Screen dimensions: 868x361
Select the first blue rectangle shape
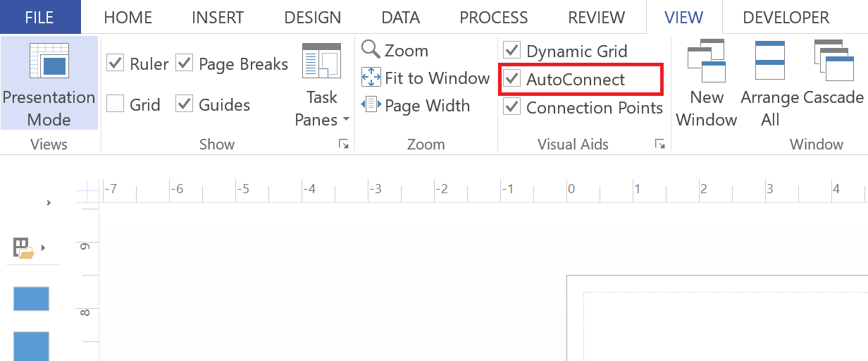(x=31, y=299)
